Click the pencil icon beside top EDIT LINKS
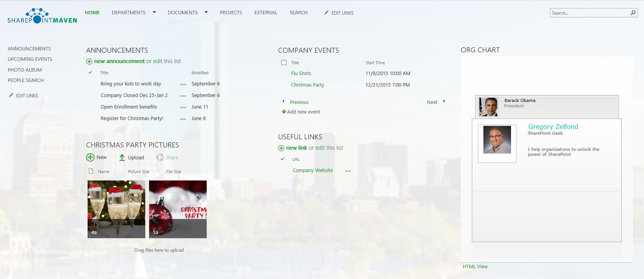 coord(326,13)
